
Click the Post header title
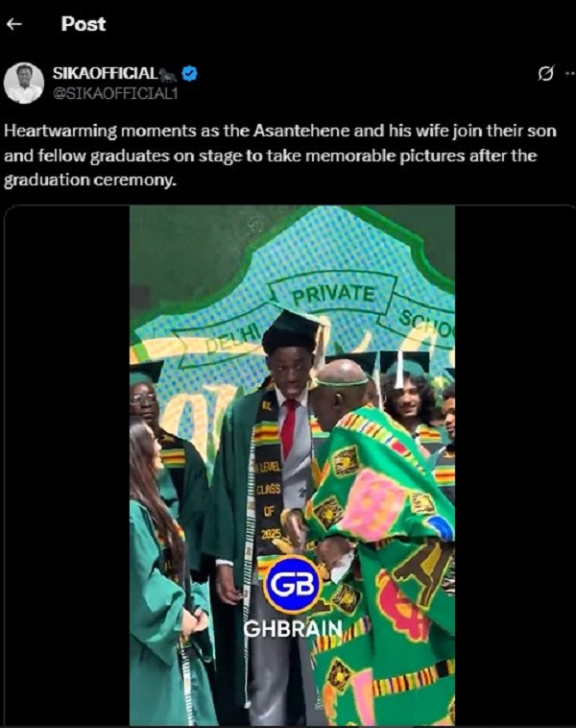84,24
